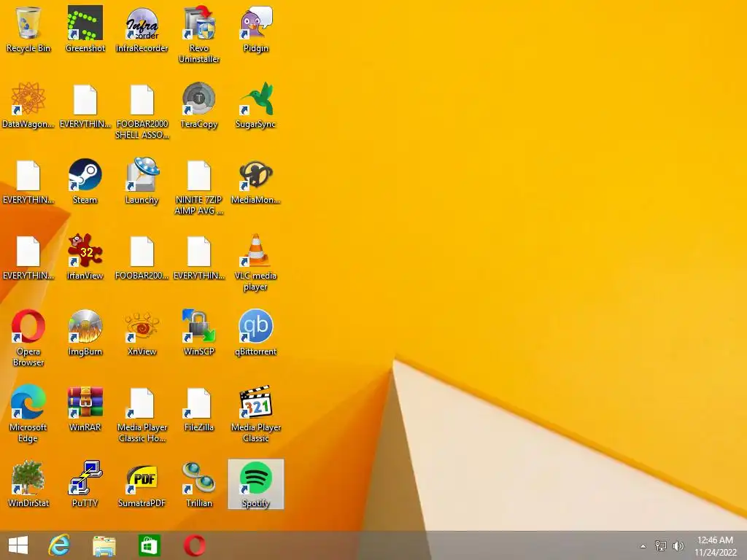Open WinDirStat tree icon

click(x=28, y=484)
